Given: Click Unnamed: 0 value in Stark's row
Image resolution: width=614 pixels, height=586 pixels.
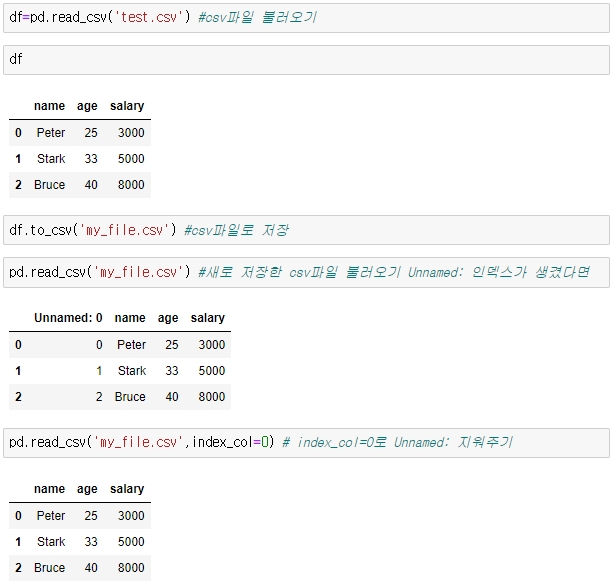Looking at the screenshot, I should tap(99, 371).
